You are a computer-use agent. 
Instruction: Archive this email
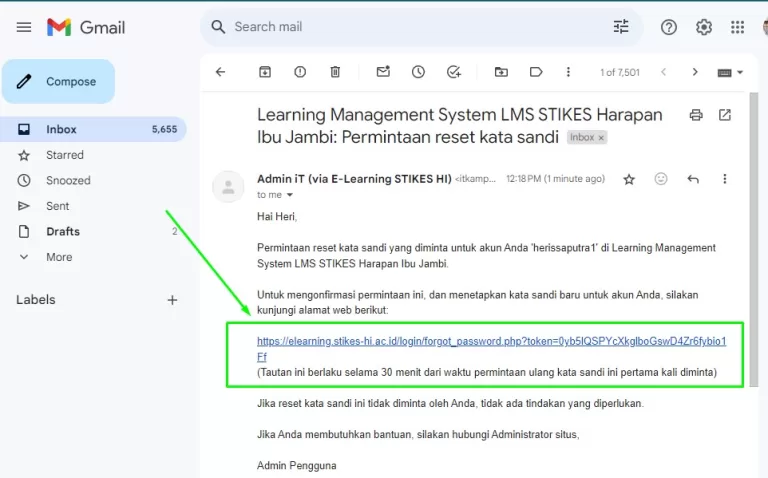[264, 72]
